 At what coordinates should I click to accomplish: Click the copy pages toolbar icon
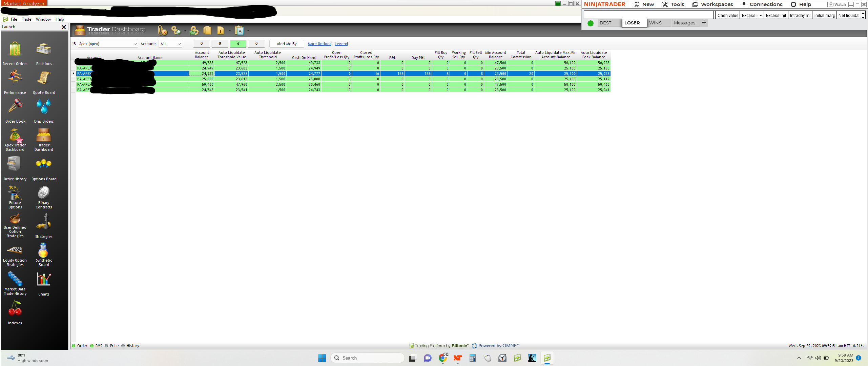(x=207, y=30)
